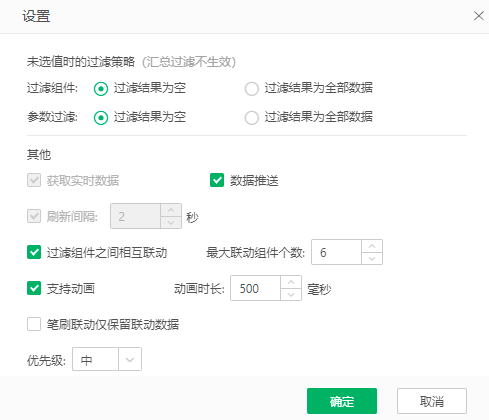
Task: Decrease 动画时长 with down arrow
Action: click(291, 294)
